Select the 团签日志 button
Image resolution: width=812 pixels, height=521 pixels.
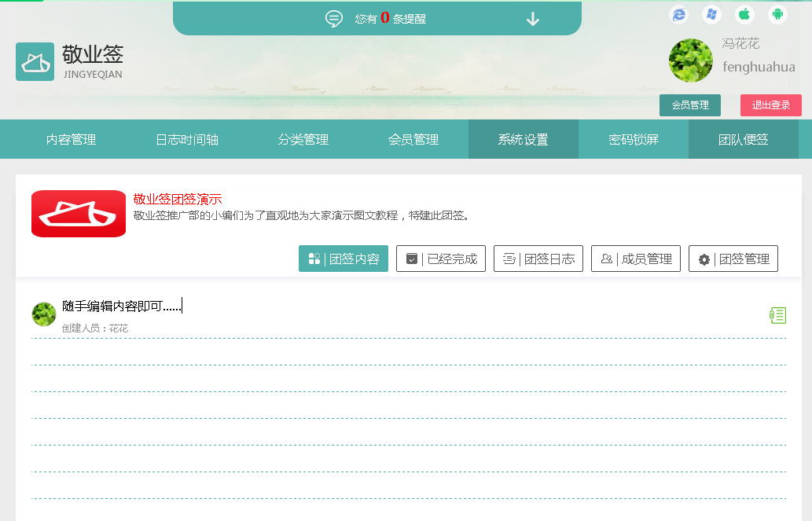point(538,259)
